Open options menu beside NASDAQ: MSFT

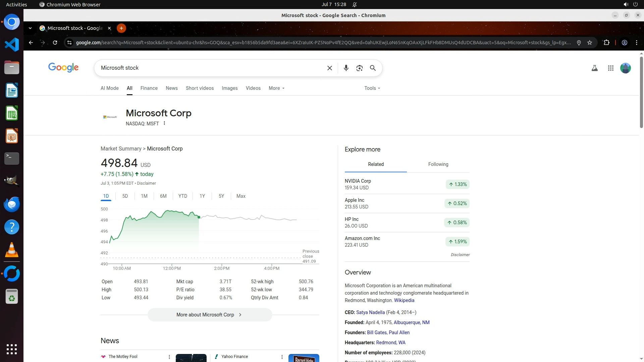(164, 123)
